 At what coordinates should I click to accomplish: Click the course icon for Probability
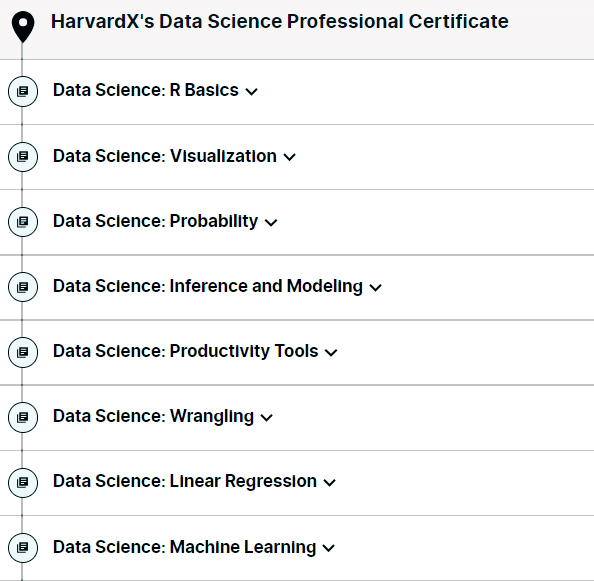coord(23,222)
